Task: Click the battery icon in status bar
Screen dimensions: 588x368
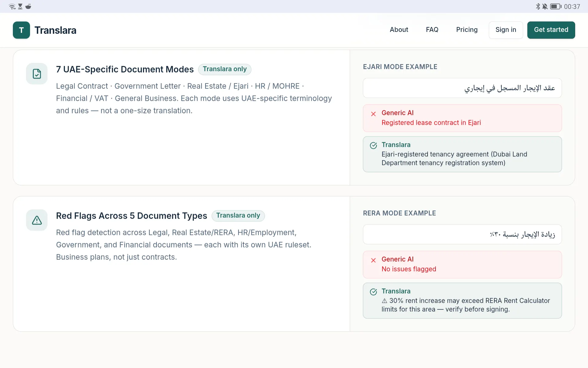Action: click(x=556, y=6)
